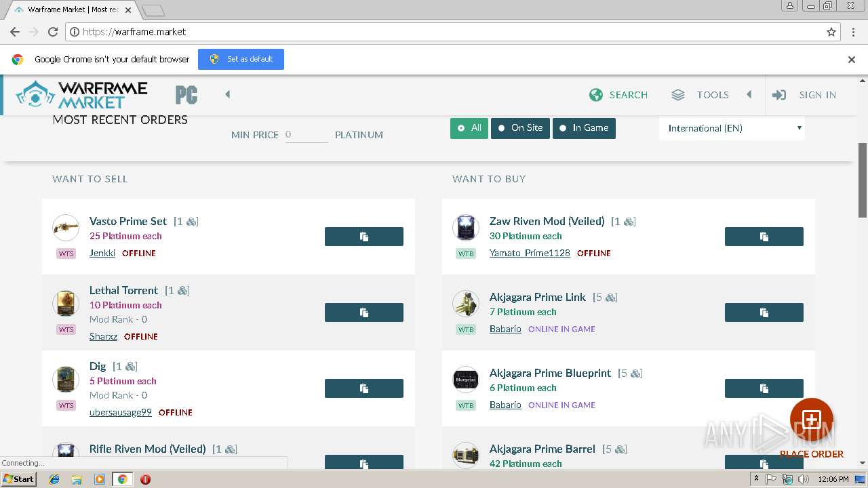Image resolution: width=868 pixels, height=488 pixels.
Task: Copy the Akjagara Prime Blueprint order message
Action: coord(764,388)
